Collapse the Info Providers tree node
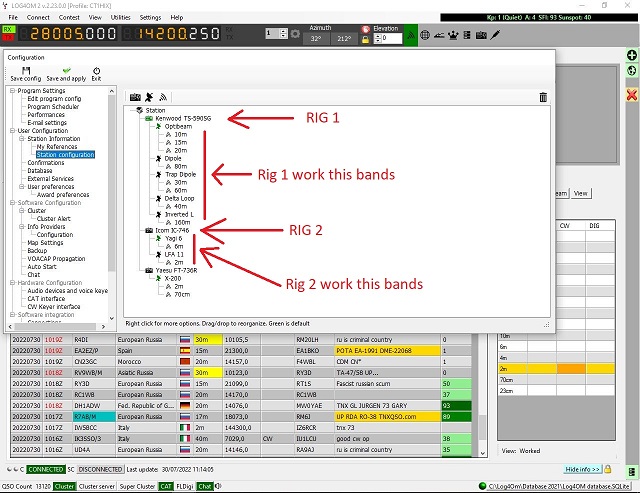Screen dimensions: 640x493 [x=22, y=227]
